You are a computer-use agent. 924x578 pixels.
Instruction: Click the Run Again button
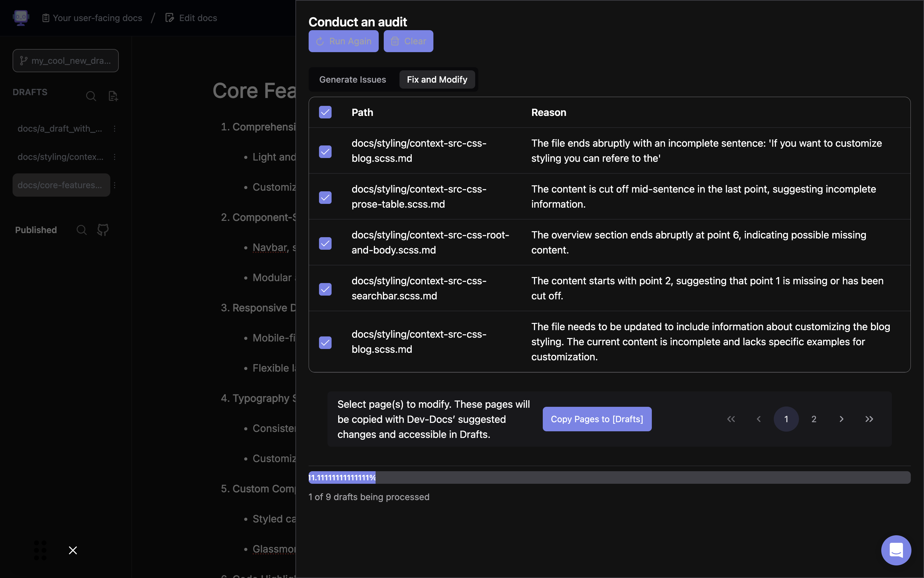coord(343,41)
